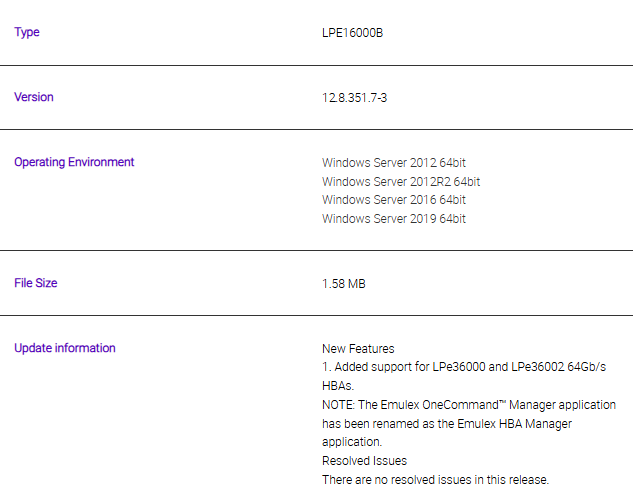Screen dimensions: 633x501
Task: Select the LPE16000B type value
Action: [352, 33]
